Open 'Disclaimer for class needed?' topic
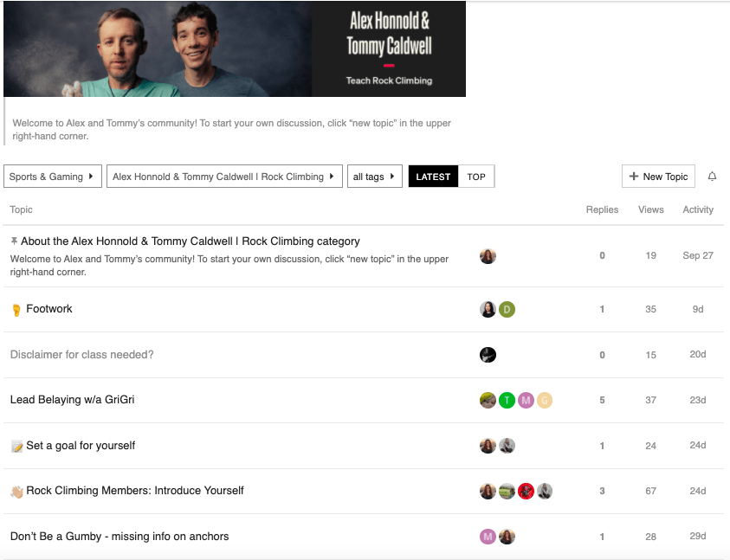This screenshot has width=730, height=560. (x=82, y=355)
